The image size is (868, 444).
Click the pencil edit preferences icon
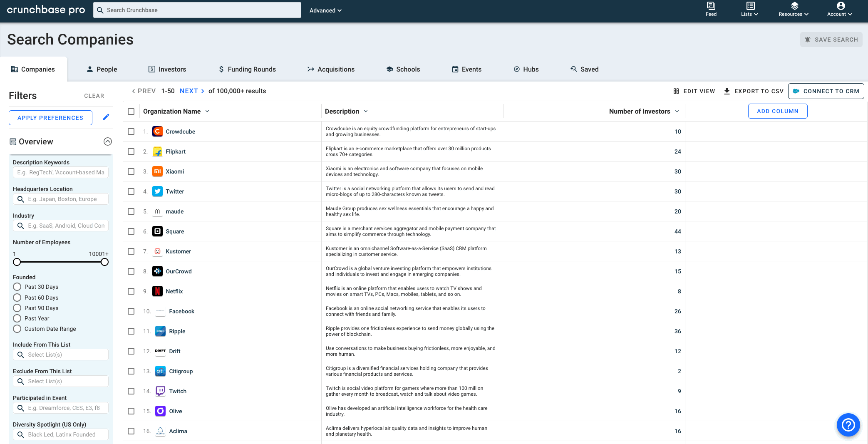106,117
